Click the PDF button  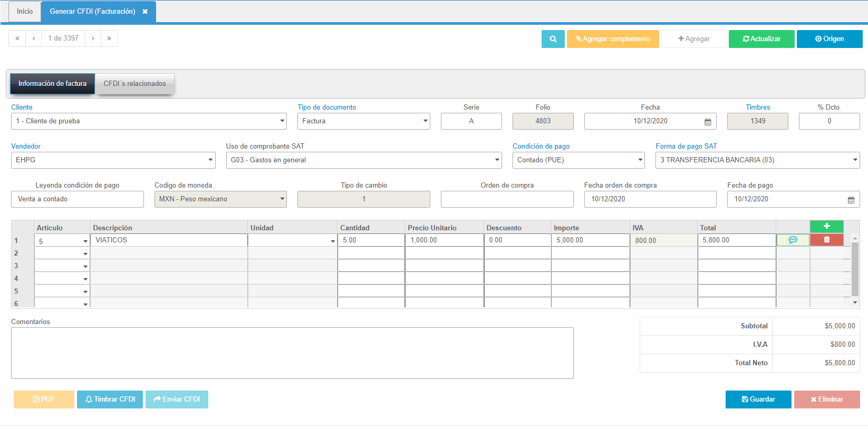click(x=44, y=399)
